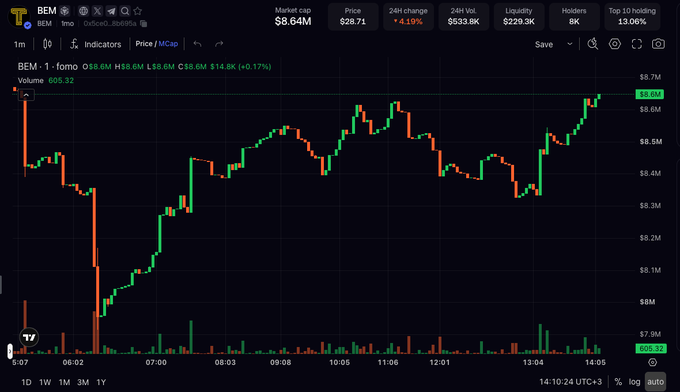This screenshot has height=392, width=680.
Task: Click the left-edge arrow handle near the time axis
Action: click(x=10, y=351)
